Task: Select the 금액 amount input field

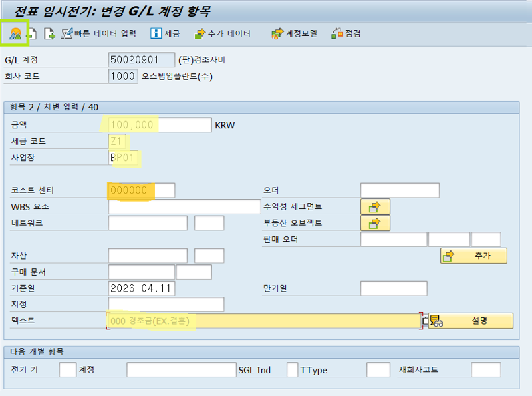Action: (159, 125)
